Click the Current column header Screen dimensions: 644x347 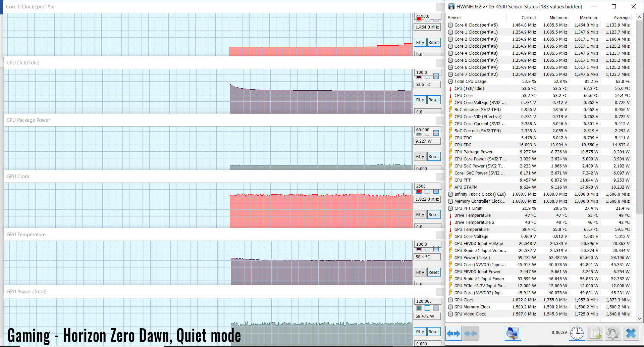[x=529, y=18]
